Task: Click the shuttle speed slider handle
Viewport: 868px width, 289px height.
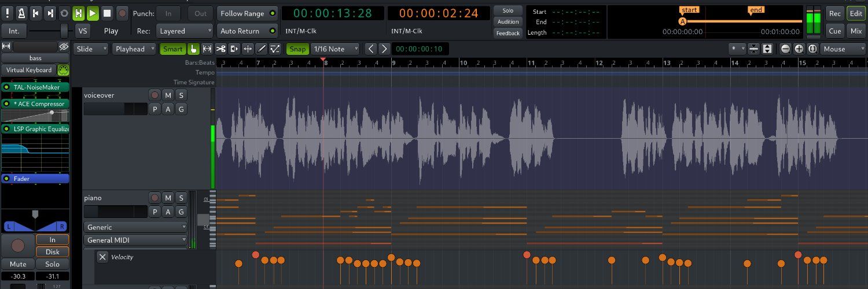Action: point(64,31)
